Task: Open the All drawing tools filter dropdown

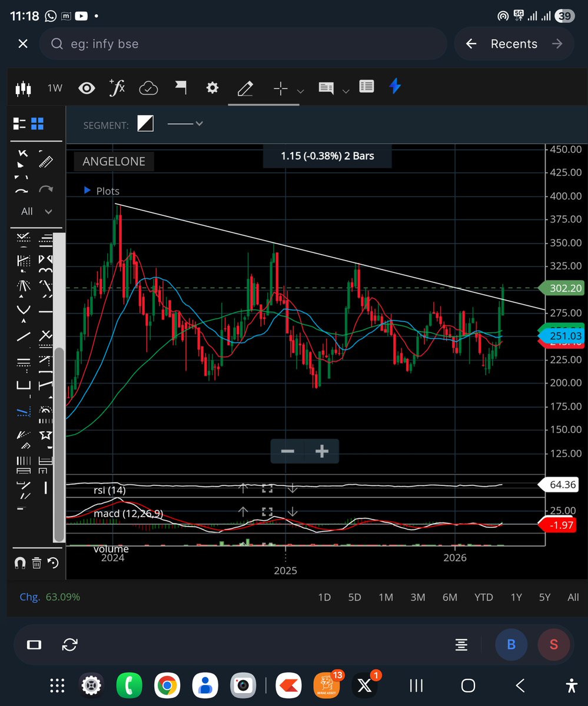Action: (36, 211)
